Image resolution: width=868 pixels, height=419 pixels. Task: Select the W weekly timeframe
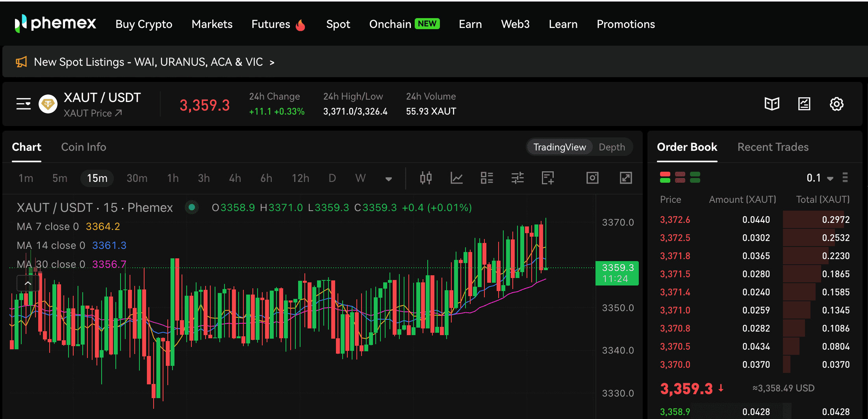point(360,178)
